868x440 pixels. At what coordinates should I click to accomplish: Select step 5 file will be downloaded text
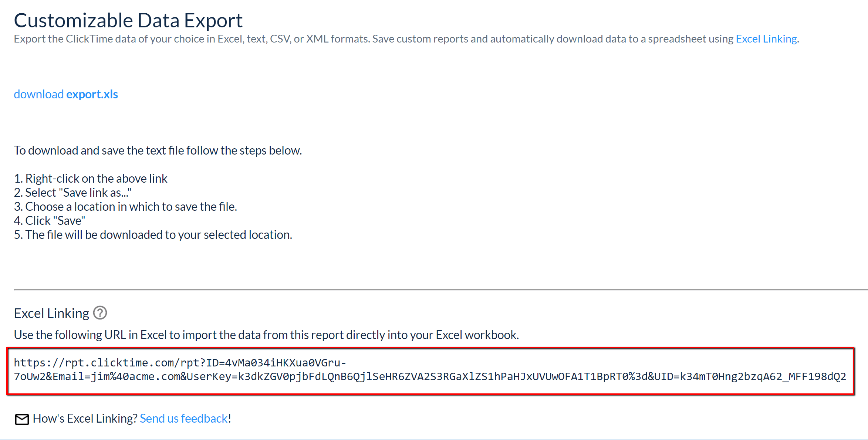(153, 235)
